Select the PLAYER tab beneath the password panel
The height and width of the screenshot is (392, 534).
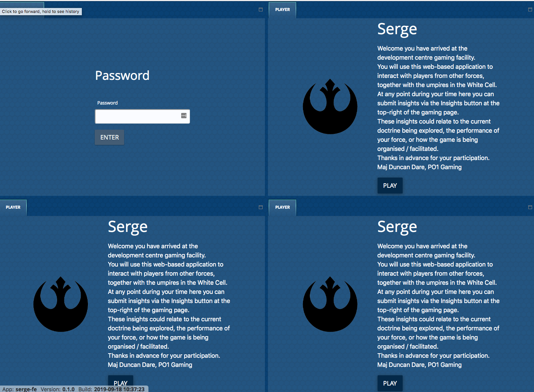[13, 207]
